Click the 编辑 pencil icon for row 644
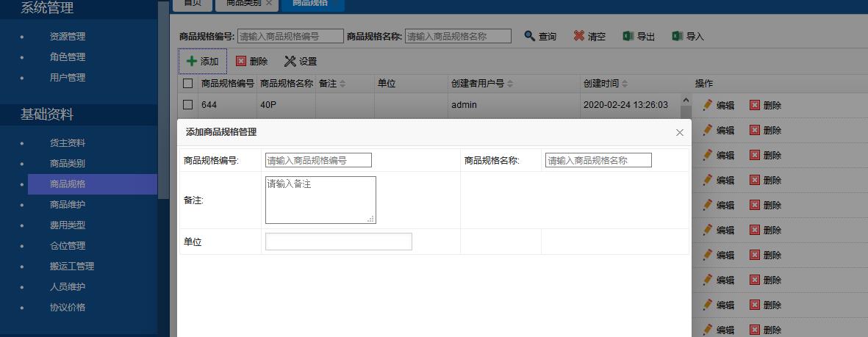The height and width of the screenshot is (337, 868). (x=708, y=105)
